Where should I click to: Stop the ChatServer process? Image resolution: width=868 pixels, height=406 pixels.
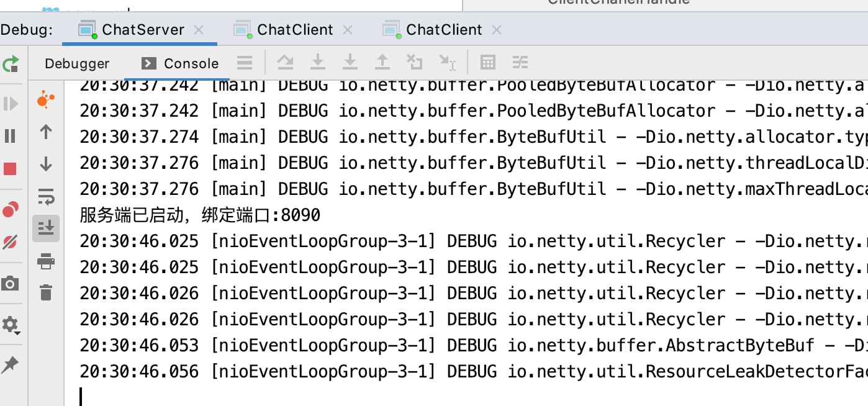click(11, 169)
